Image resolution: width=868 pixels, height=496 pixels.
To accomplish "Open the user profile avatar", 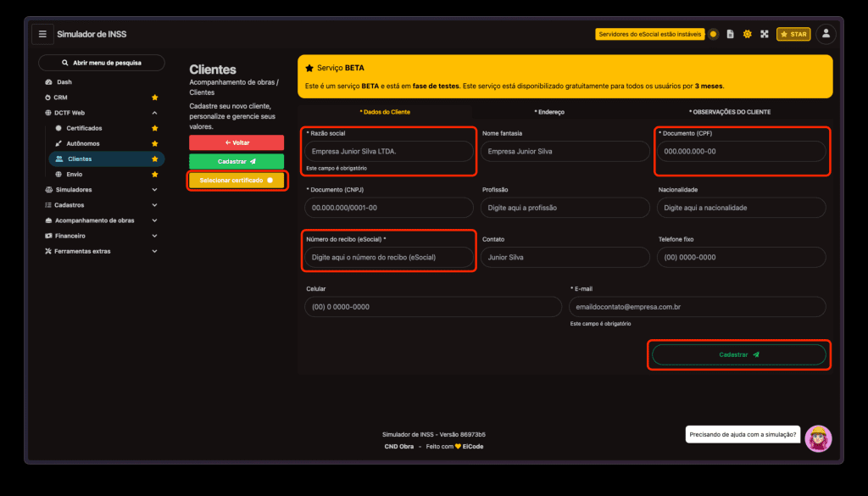I will pos(826,34).
